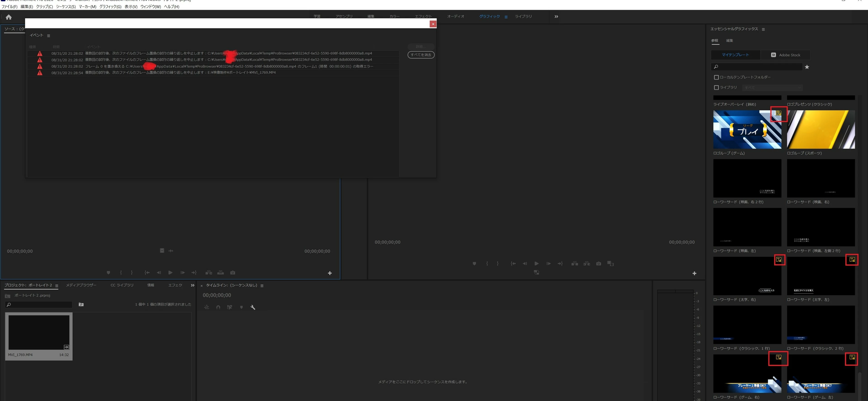This screenshot has height=401, width=868.
Task: Open the library filter dropdown
Action: tap(772, 88)
